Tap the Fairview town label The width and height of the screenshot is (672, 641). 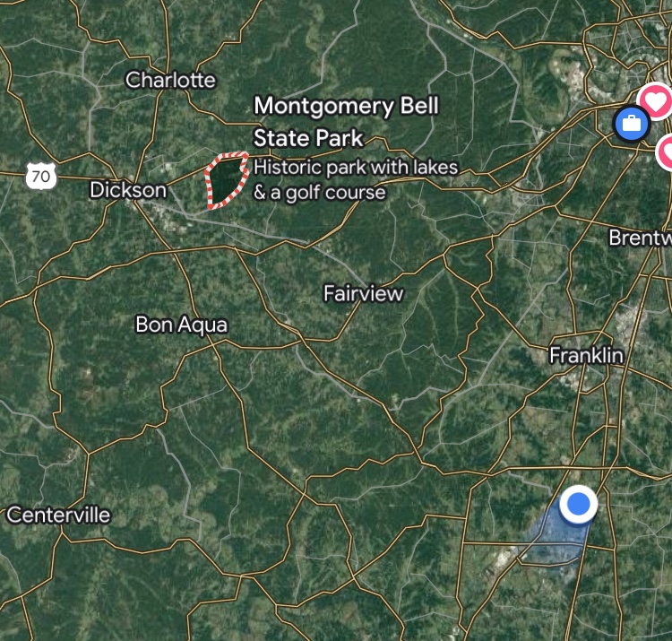pos(363,294)
